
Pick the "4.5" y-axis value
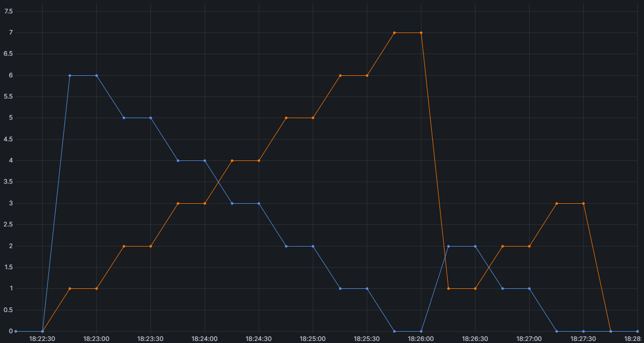pyautogui.click(x=9, y=139)
